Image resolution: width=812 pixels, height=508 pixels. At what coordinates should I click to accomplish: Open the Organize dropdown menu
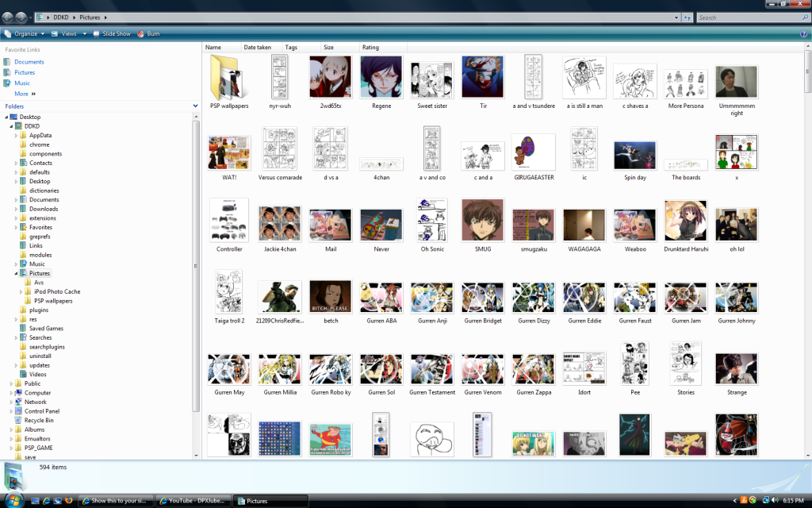(x=25, y=34)
